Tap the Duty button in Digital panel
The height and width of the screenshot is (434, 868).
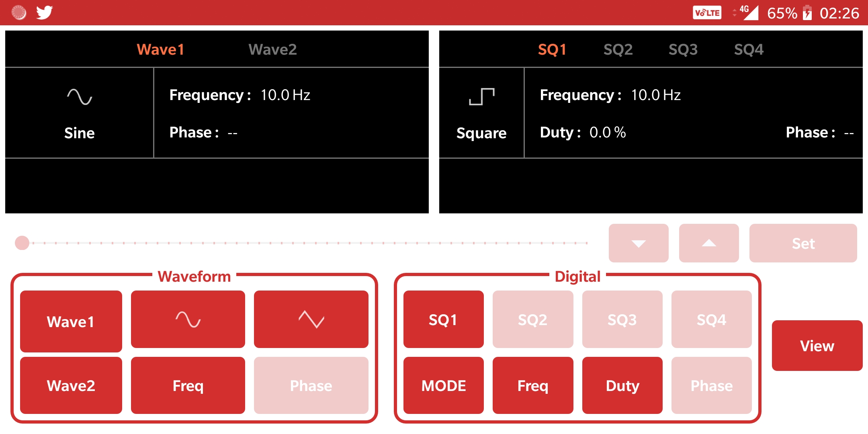tap(622, 385)
